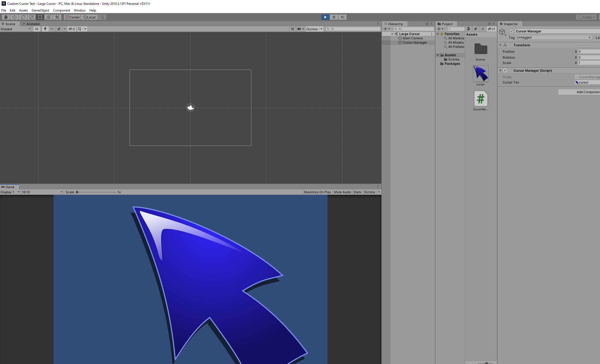Image resolution: width=600 pixels, height=364 pixels.
Task: Toggle hidden objects visibility in Scene
Action: (71, 29)
